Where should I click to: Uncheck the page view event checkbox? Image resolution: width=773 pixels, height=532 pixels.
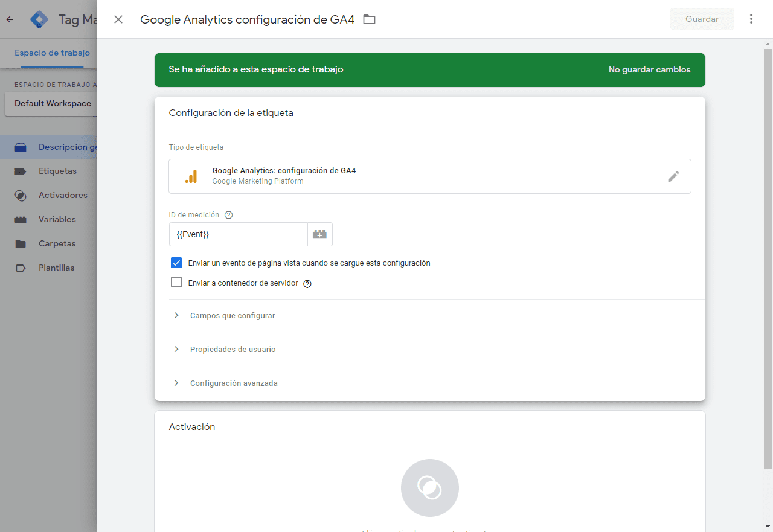click(176, 263)
